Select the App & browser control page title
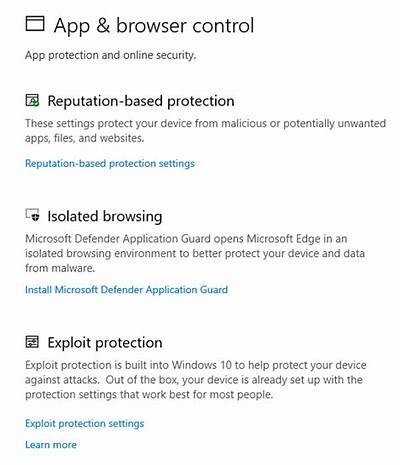Image resolution: width=400 pixels, height=465 pixels. click(x=154, y=26)
